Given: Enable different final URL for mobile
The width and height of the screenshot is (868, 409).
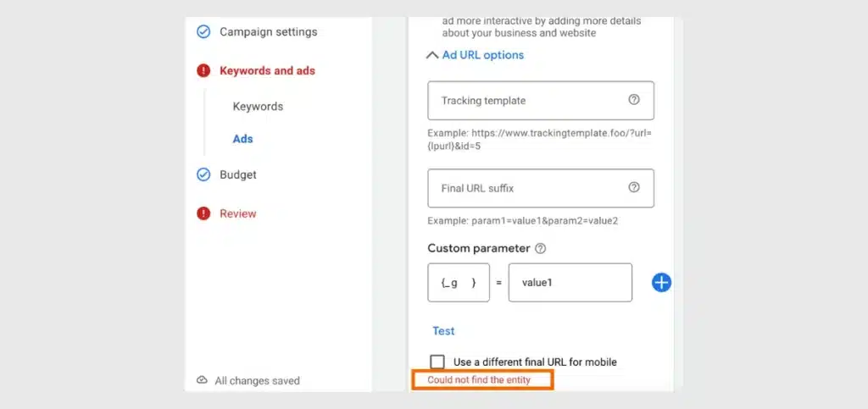Looking at the screenshot, I should pos(437,362).
